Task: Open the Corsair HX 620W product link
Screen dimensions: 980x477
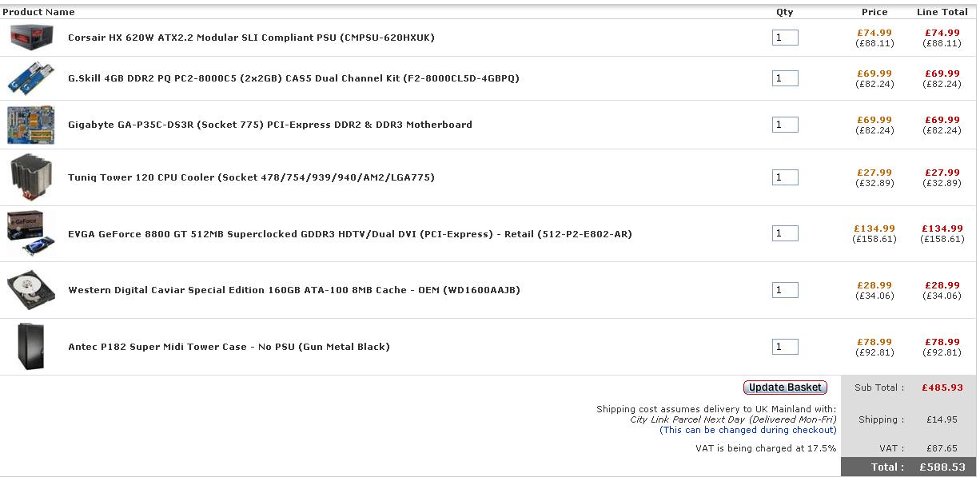Action: tap(251, 38)
